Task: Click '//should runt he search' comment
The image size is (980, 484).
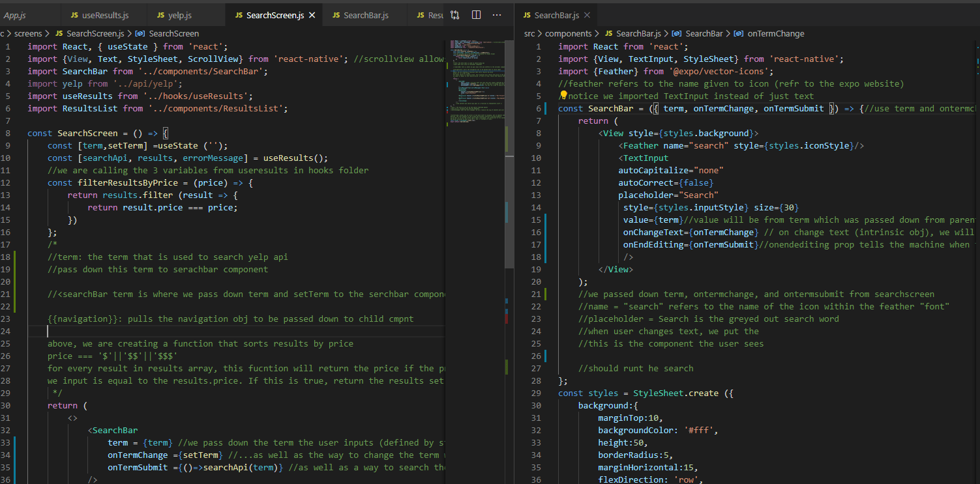Action: [636, 368]
